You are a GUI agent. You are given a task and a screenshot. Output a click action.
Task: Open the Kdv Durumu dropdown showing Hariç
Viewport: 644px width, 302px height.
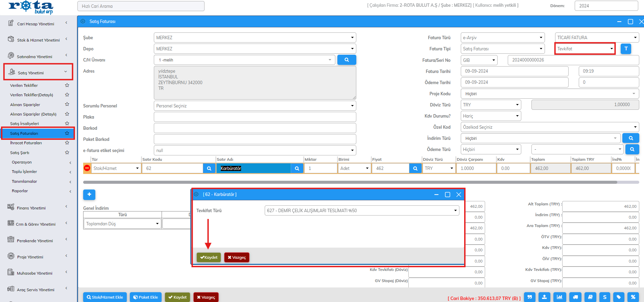tap(491, 116)
